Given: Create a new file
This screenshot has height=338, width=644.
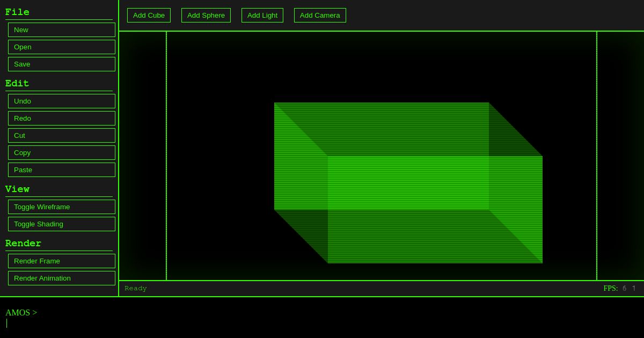Looking at the screenshot, I should pyautogui.click(x=61, y=30).
